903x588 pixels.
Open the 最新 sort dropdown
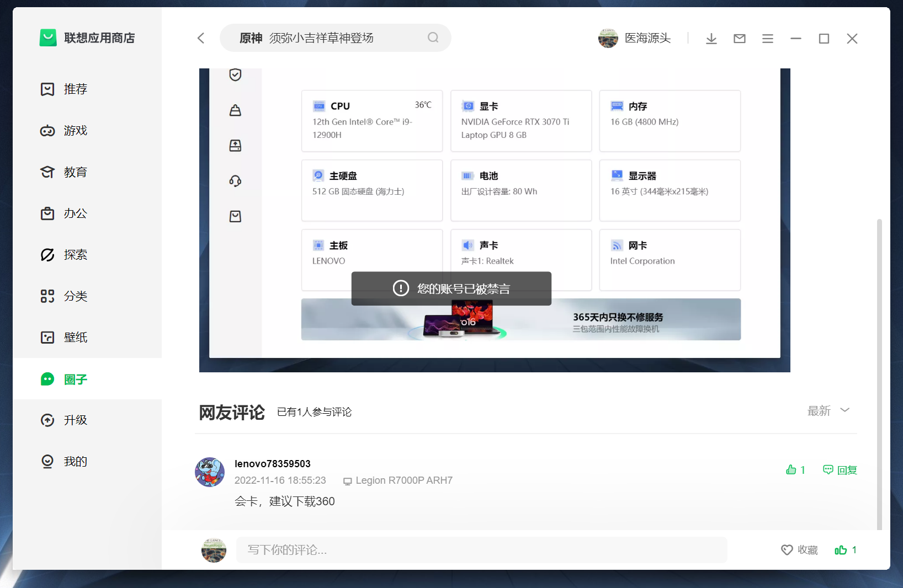[x=828, y=411]
